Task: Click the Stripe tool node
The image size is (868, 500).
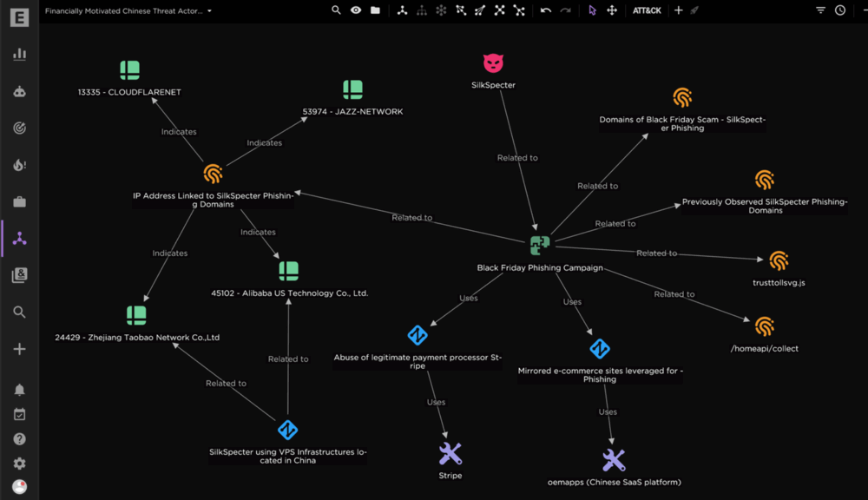Action: (450, 453)
